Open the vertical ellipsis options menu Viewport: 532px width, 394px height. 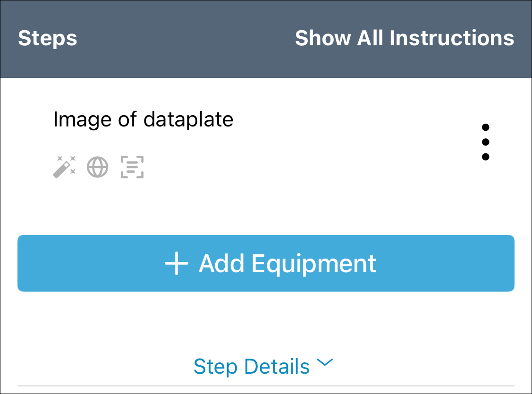(485, 142)
